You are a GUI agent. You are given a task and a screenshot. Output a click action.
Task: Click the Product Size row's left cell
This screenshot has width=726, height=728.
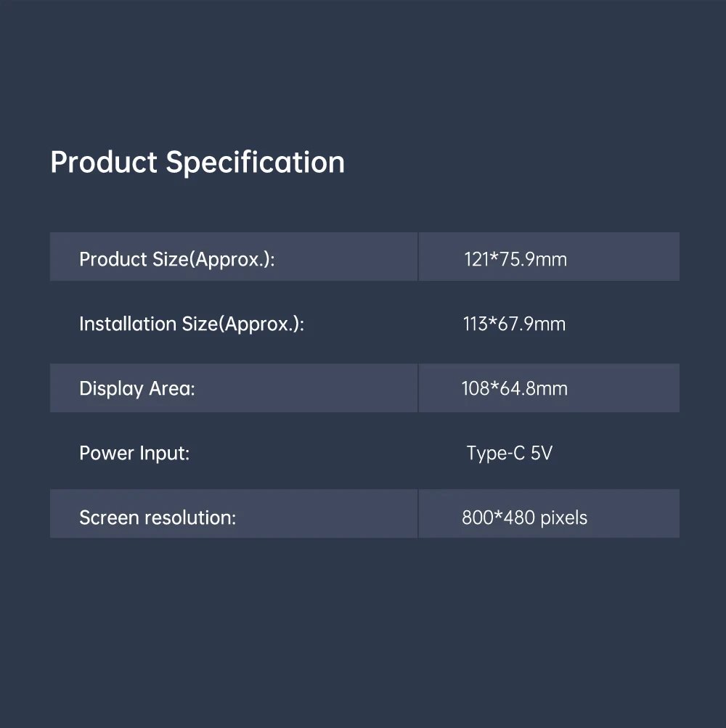coord(234,257)
